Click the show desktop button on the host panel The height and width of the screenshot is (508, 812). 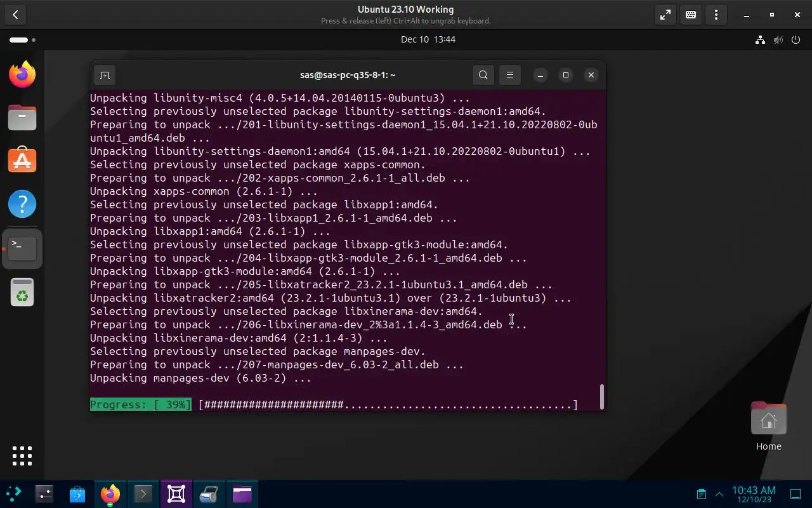click(796, 494)
